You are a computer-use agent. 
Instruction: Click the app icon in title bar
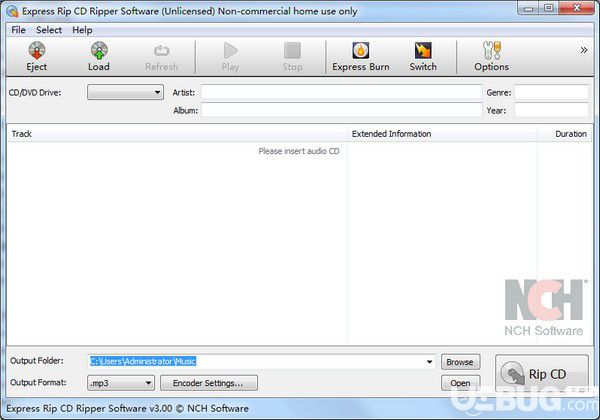[12, 11]
